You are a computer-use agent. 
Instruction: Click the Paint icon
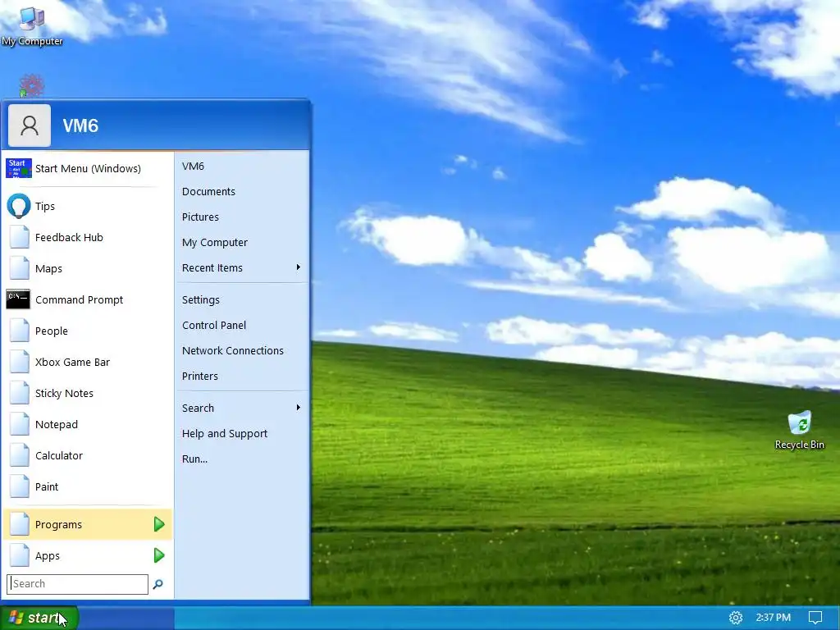point(20,486)
